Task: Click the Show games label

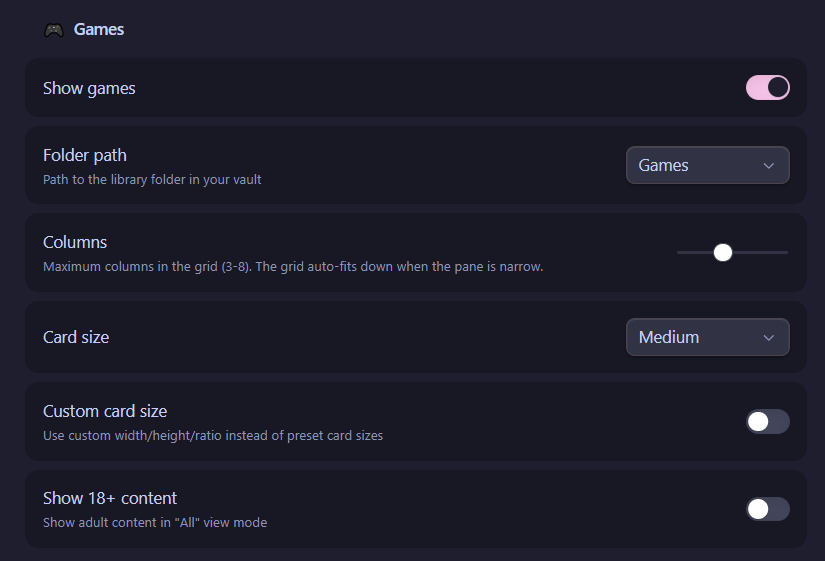Action: click(x=89, y=88)
